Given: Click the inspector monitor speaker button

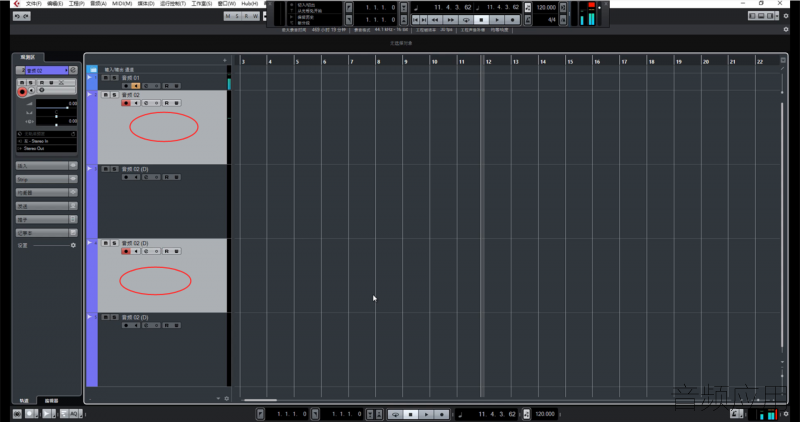Looking at the screenshot, I should [32, 90].
